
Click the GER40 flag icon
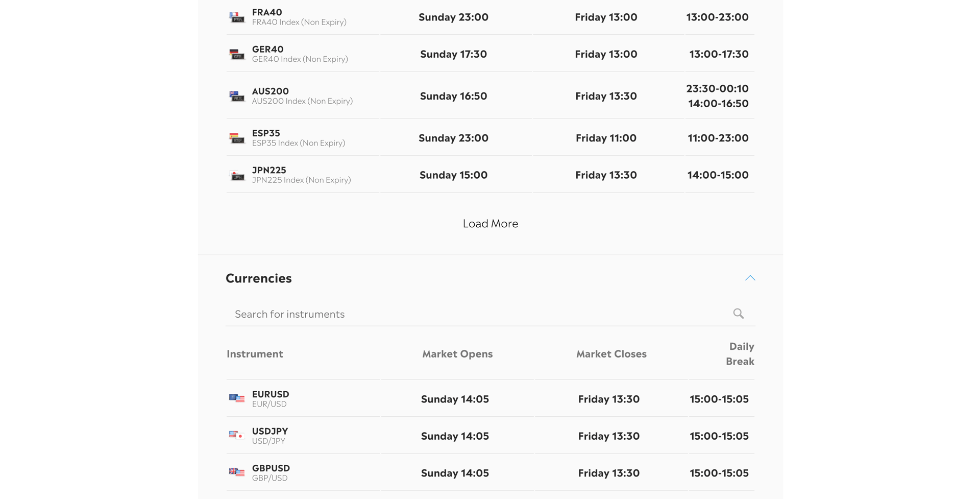(x=237, y=54)
